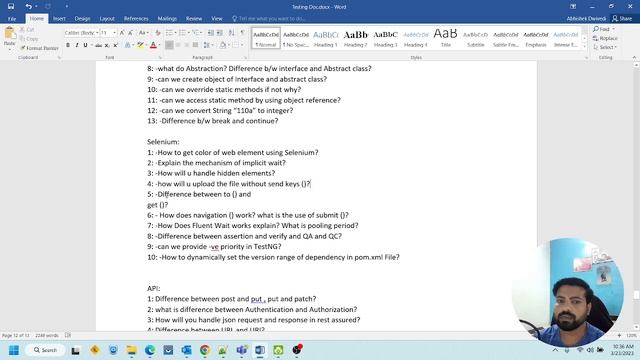The image size is (640, 360).
Task: Switch to the Review tab
Action: pos(194,19)
